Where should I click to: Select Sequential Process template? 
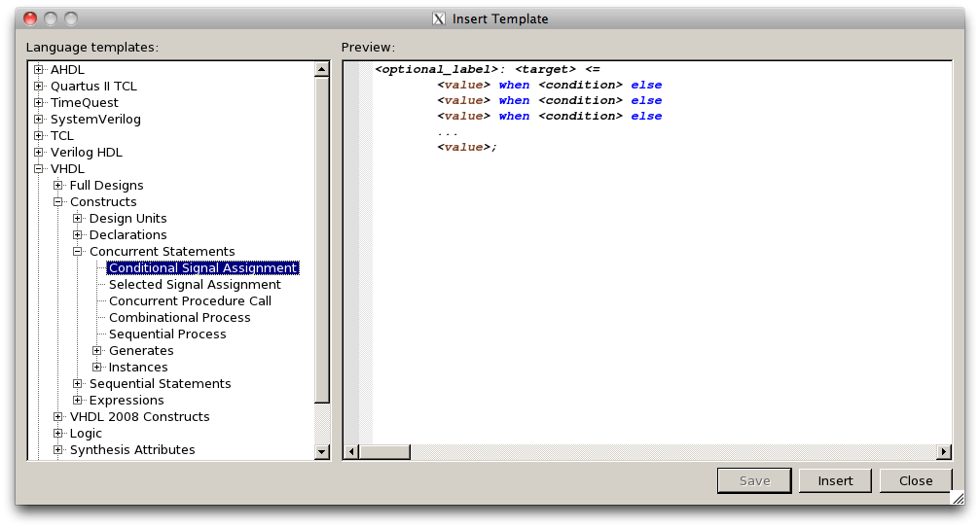pyautogui.click(x=167, y=334)
